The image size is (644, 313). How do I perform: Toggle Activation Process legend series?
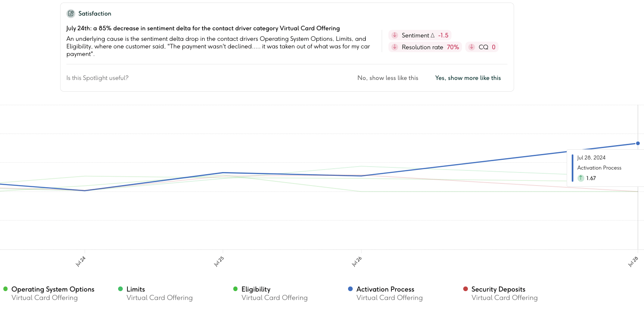(385, 289)
